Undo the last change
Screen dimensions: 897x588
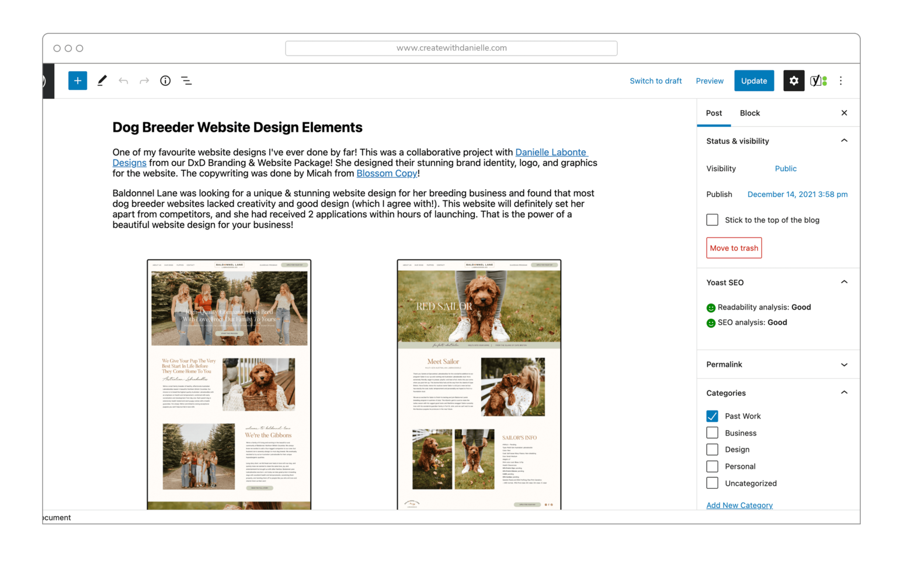(123, 81)
